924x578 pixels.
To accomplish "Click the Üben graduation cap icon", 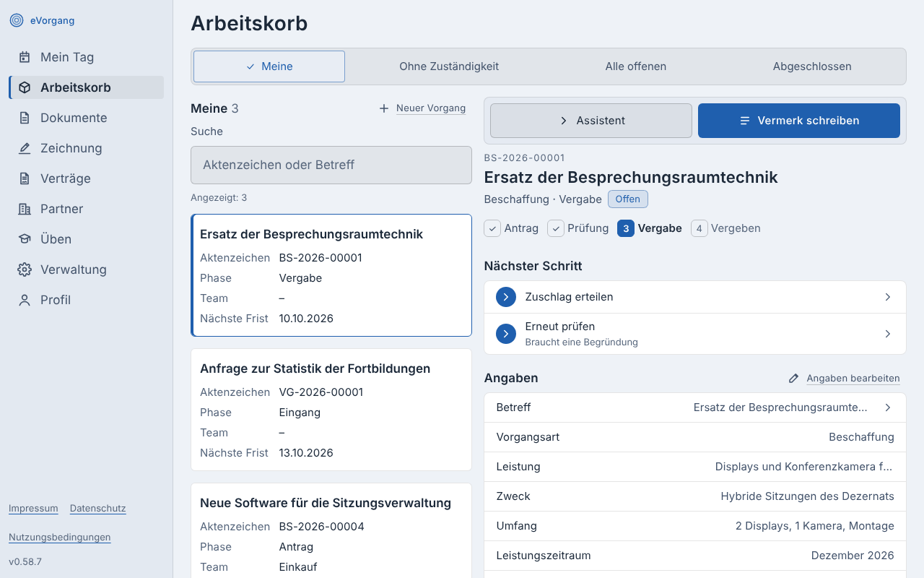I will click(x=25, y=239).
